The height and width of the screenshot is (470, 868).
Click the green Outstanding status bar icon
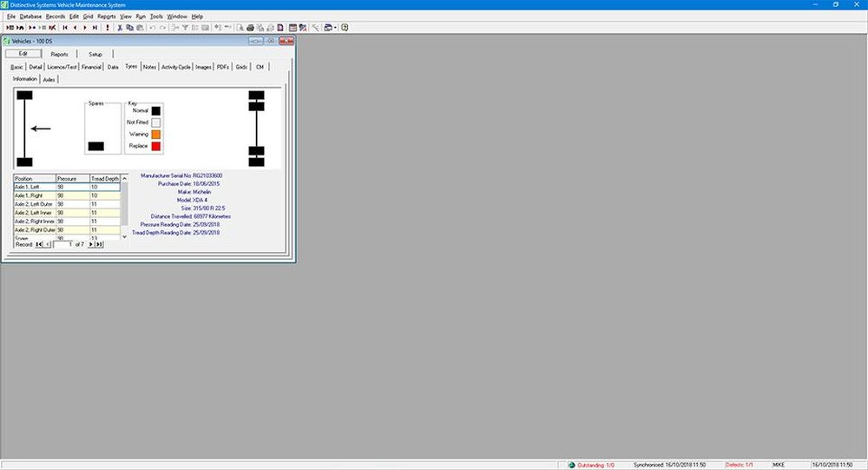coord(571,465)
